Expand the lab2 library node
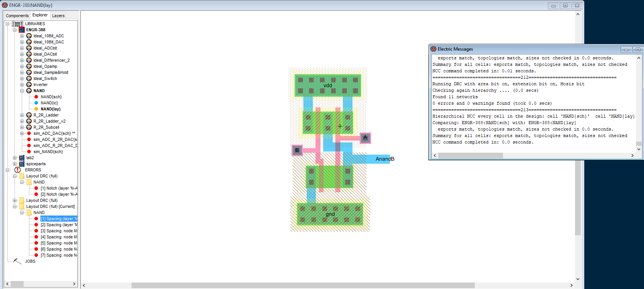Viewport: 644px width, 289px height. (x=14, y=158)
